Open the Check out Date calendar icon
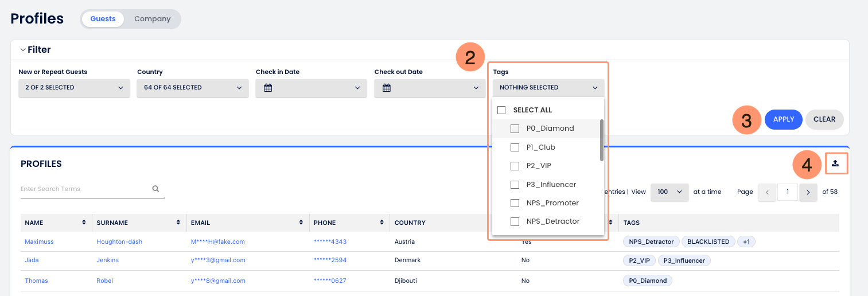The image size is (868, 296). (x=386, y=88)
